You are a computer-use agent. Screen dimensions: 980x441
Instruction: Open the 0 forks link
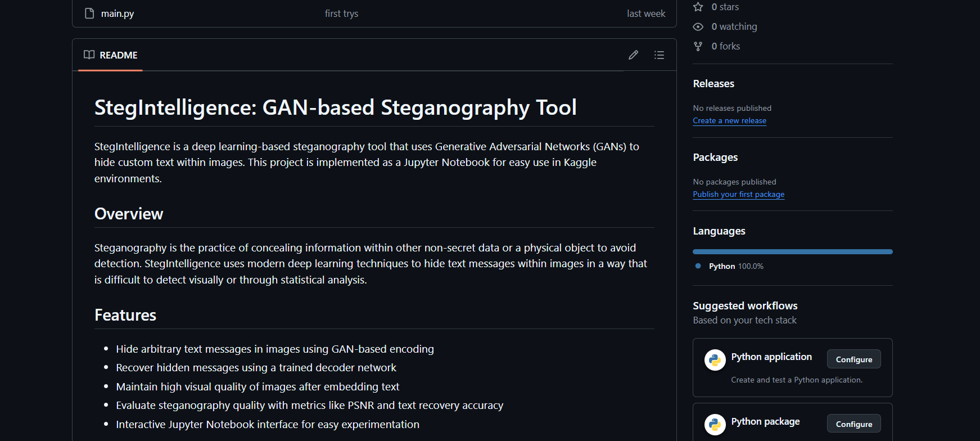726,46
